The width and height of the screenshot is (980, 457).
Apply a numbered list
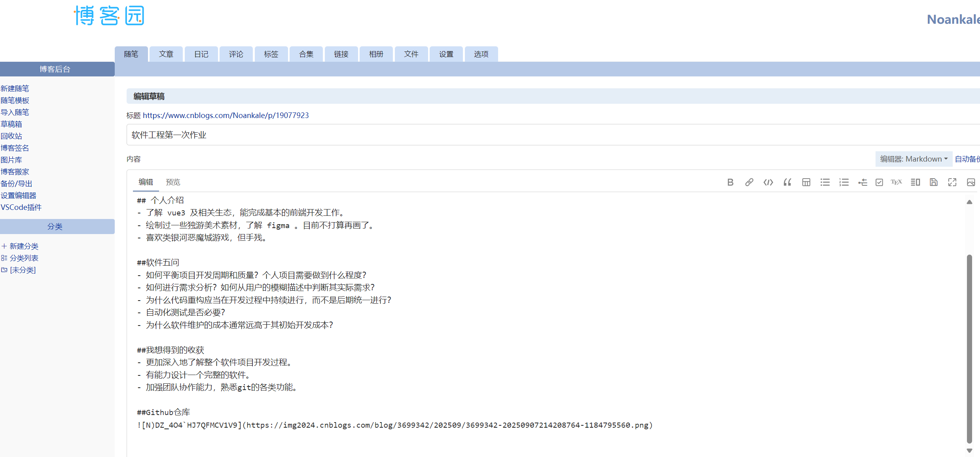pyautogui.click(x=844, y=182)
